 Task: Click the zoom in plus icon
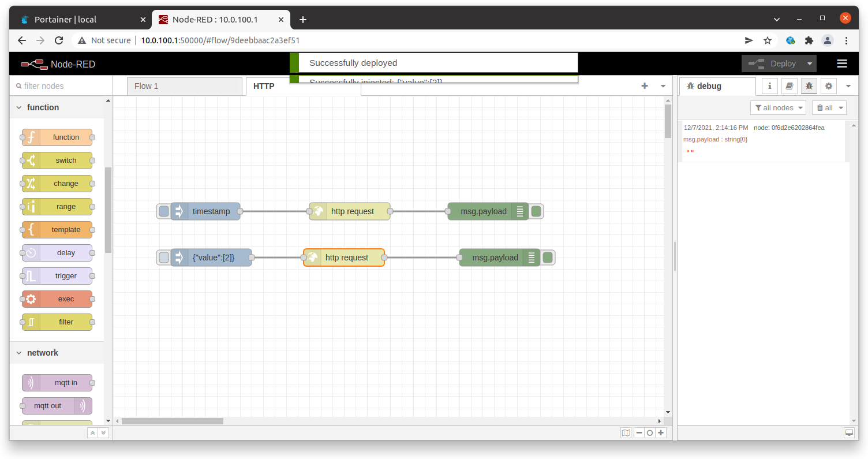[x=661, y=432]
